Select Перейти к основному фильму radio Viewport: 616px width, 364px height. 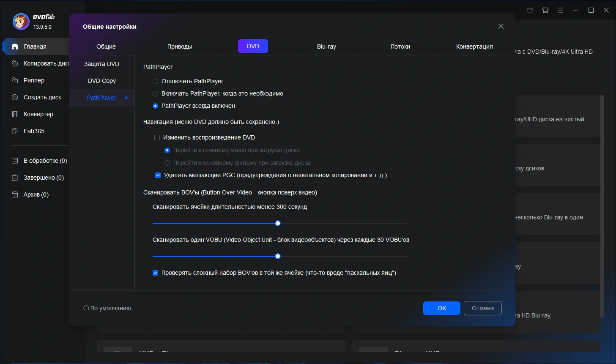point(167,163)
